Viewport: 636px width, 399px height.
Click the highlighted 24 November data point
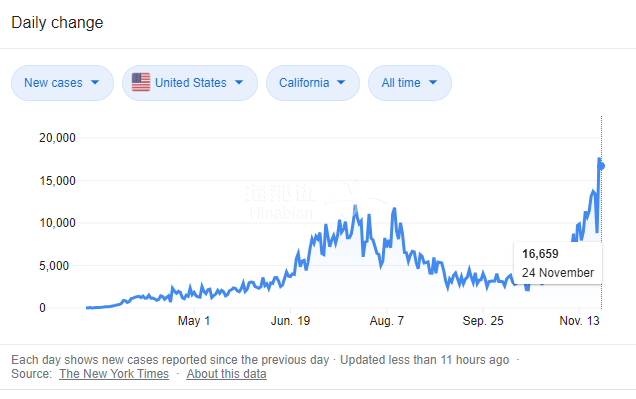point(601,166)
